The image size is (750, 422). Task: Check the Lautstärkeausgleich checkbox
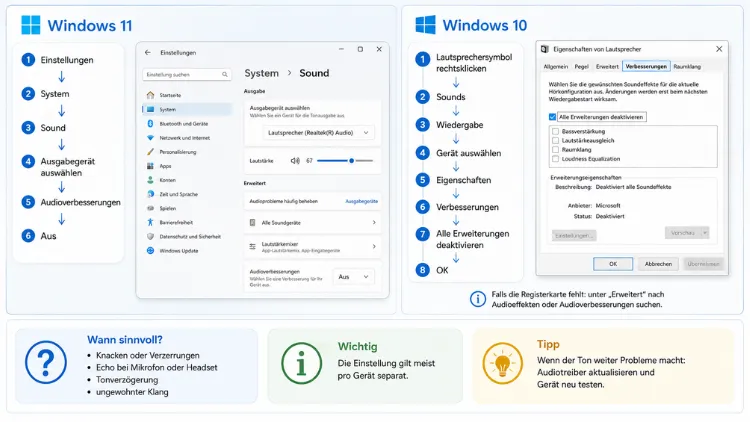[x=555, y=140]
